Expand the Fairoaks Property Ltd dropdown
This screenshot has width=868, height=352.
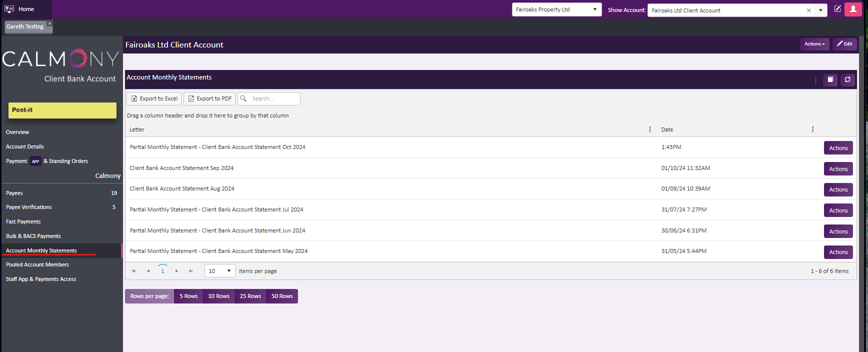pyautogui.click(x=594, y=9)
